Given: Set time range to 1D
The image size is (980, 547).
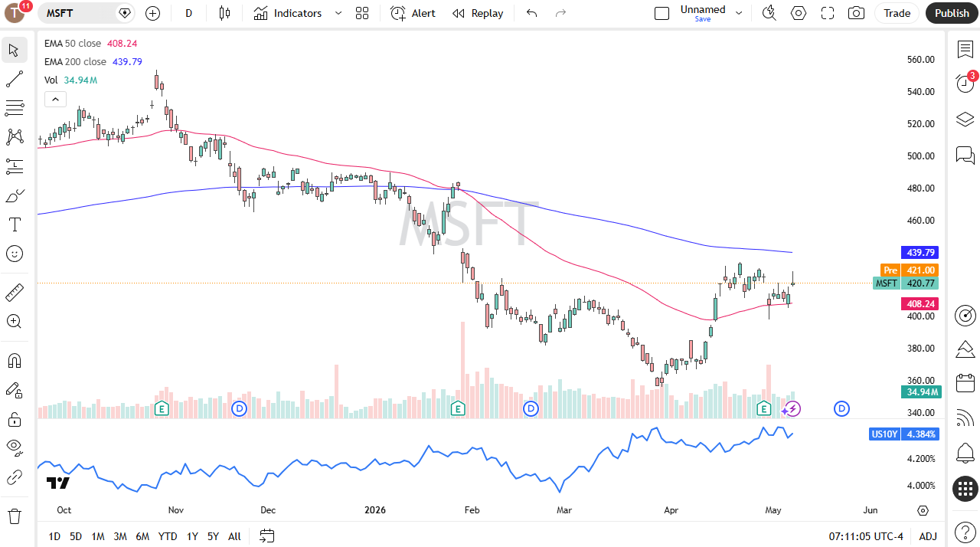Looking at the screenshot, I should click(54, 536).
